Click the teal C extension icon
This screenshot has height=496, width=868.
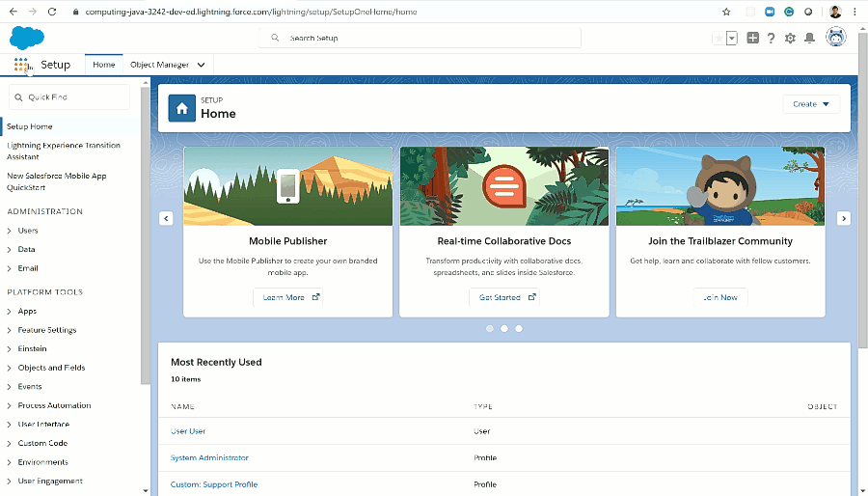point(789,12)
